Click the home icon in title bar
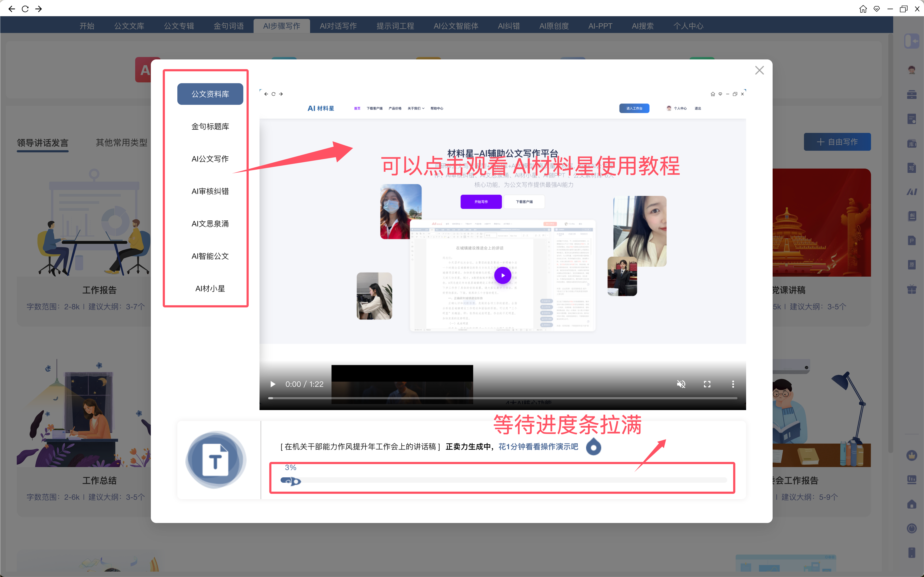The height and width of the screenshot is (577, 924). [863, 9]
